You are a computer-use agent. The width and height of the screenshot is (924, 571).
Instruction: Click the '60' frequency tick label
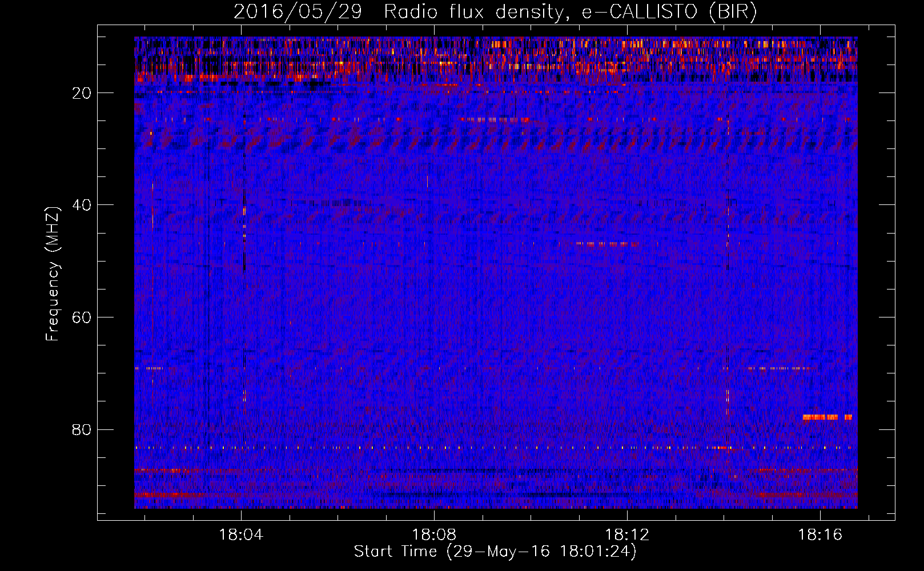click(82, 317)
